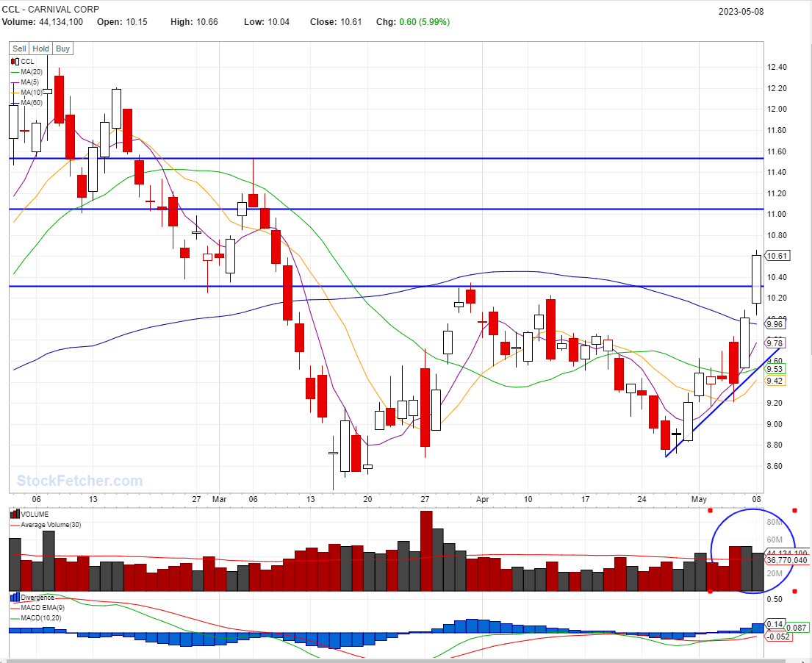Click the Sell button
Image resolution: width=812 pixels, height=663 pixels.
coord(19,49)
